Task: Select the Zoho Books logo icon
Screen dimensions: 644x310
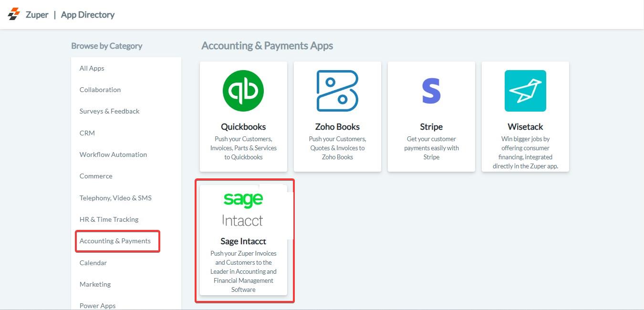Action: click(x=337, y=91)
